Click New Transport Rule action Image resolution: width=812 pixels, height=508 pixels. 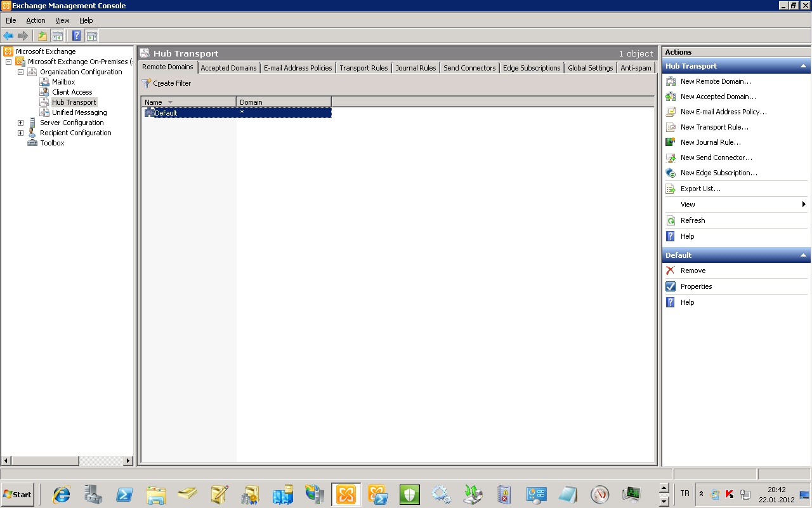coord(714,127)
